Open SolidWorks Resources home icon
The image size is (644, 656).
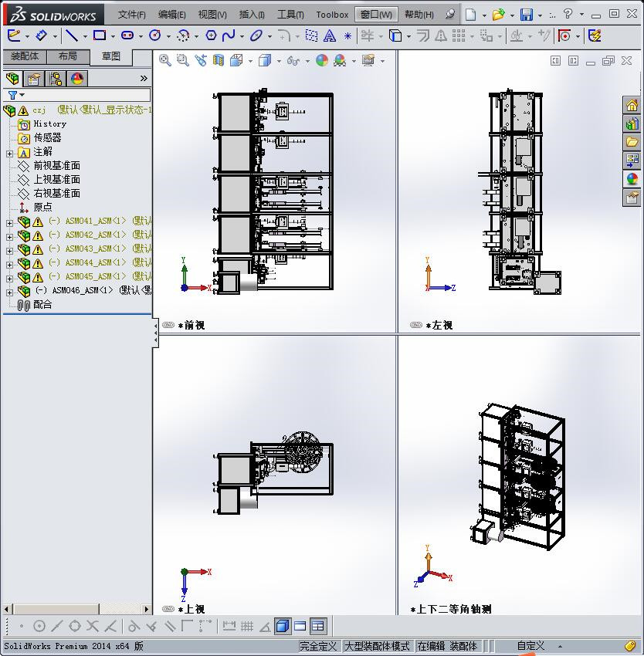pos(632,105)
